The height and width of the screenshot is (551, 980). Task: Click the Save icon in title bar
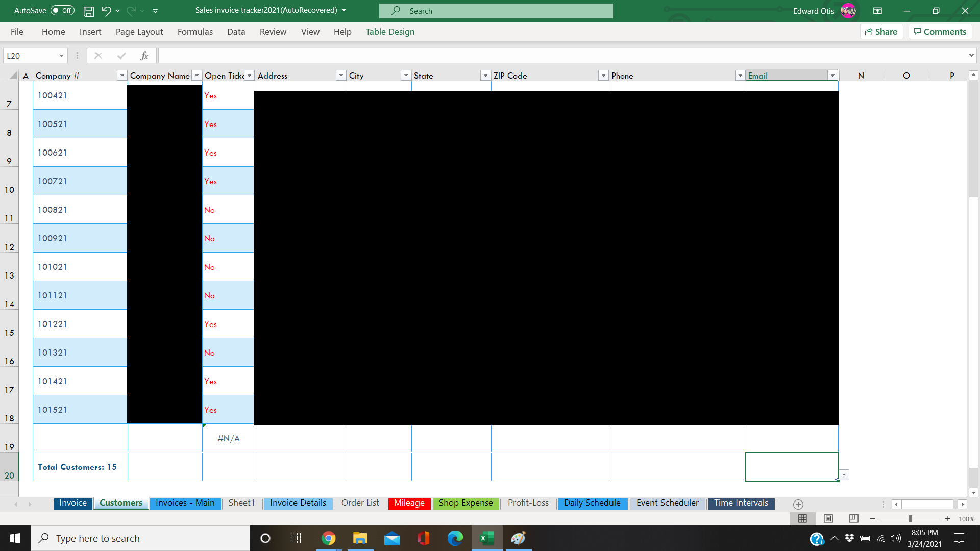coord(89,11)
